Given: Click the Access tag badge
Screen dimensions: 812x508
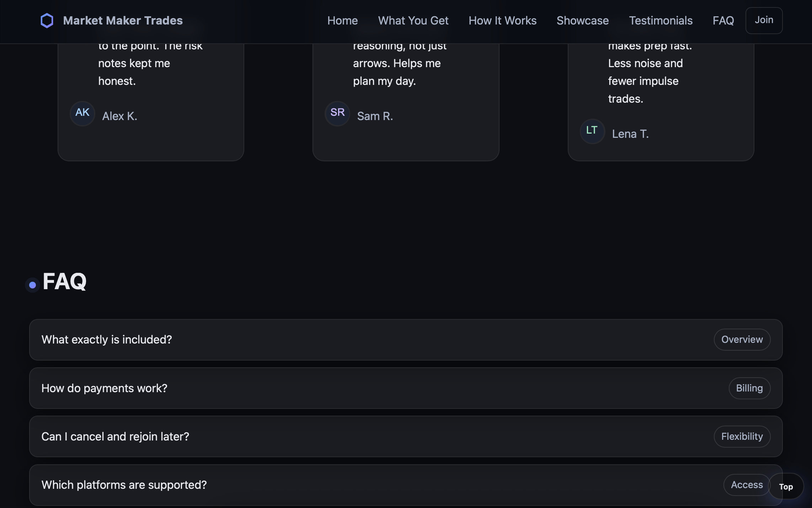Looking at the screenshot, I should coord(746,485).
